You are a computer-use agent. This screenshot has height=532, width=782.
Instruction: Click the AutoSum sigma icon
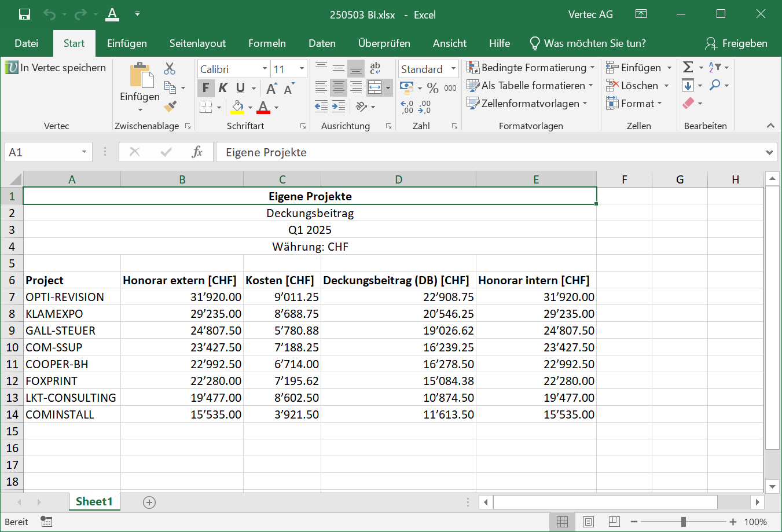[688, 68]
